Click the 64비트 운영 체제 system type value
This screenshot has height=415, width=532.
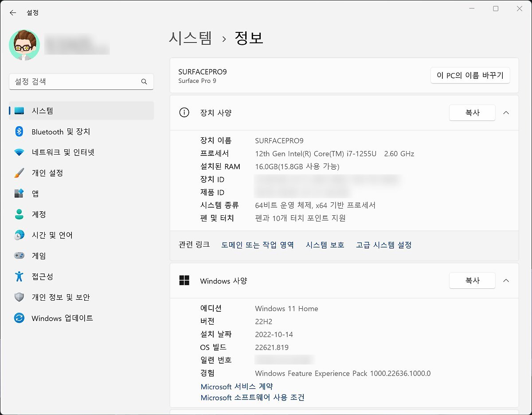coord(315,205)
